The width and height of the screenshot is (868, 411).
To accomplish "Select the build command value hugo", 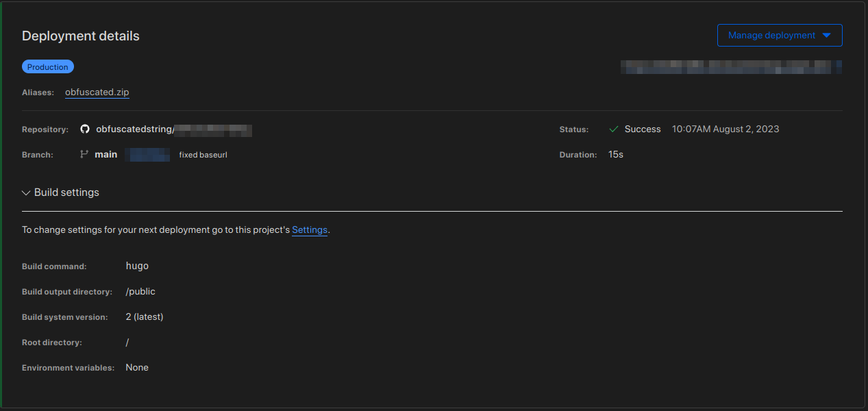I will click(x=137, y=266).
